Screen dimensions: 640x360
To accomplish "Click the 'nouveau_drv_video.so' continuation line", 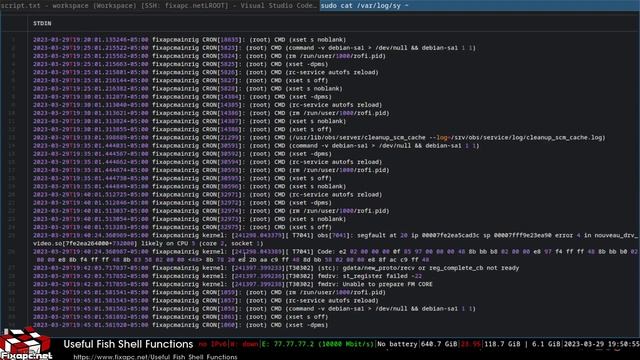I will pos(148,244).
